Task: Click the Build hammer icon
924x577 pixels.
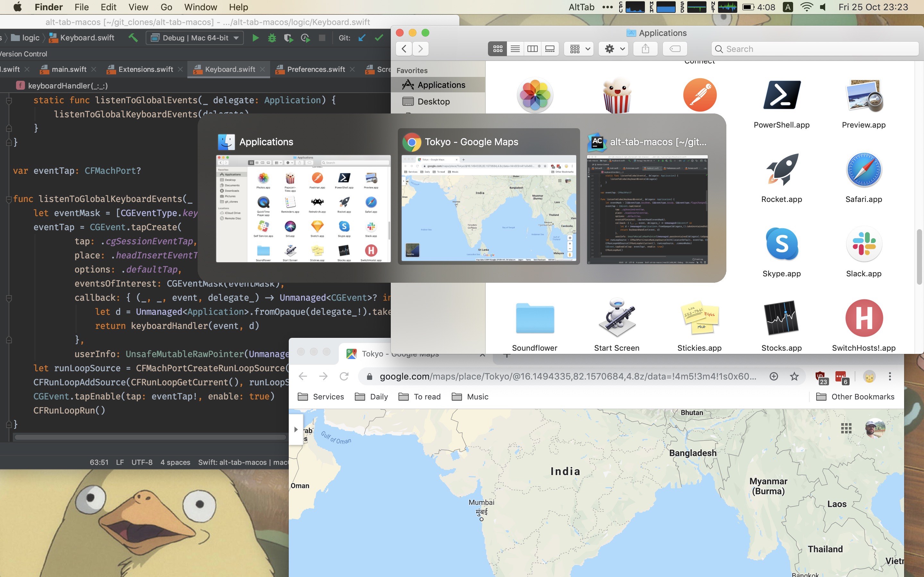Action: [133, 38]
